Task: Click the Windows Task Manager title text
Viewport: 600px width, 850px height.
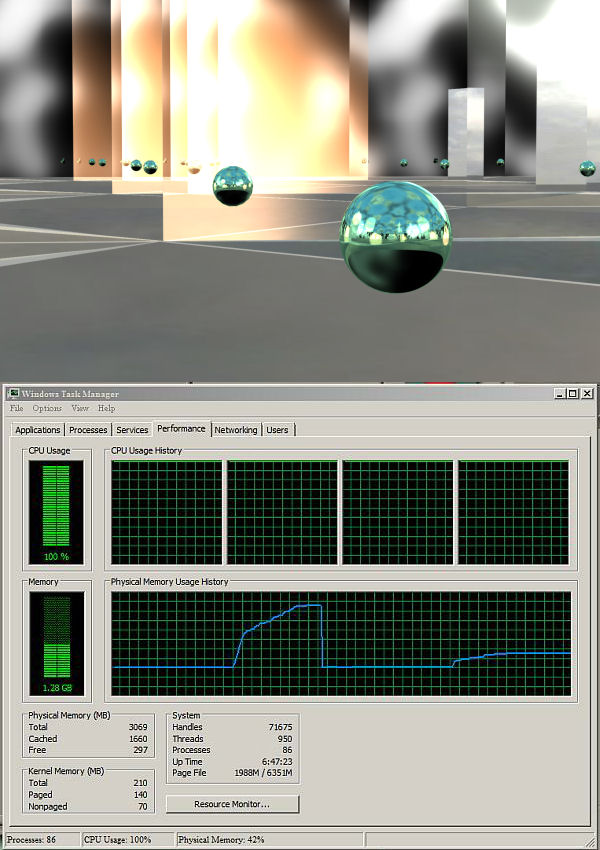Action: [x=70, y=394]
